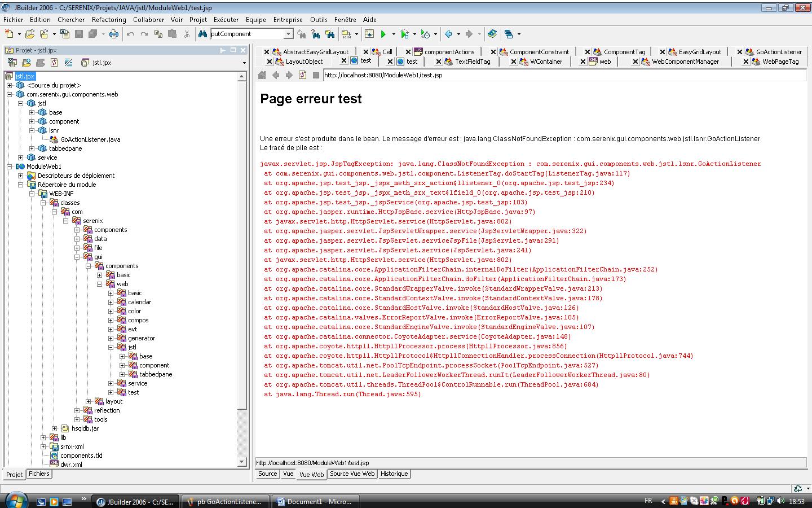Click the Undo arrow icon
Image resolution: width=812 pixels, height=508 pixels.
coord(130,34)
